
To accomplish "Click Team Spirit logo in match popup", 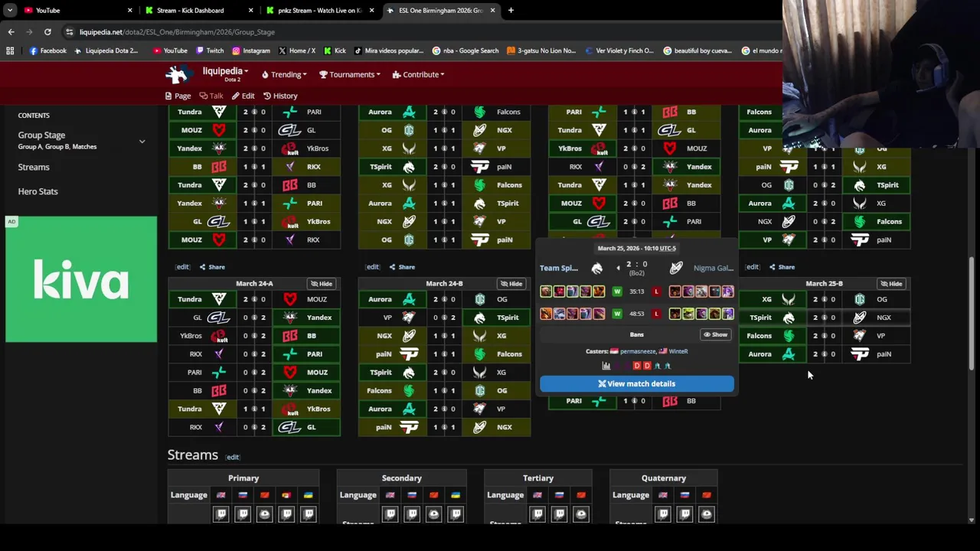I will click(x=596, y=268).
